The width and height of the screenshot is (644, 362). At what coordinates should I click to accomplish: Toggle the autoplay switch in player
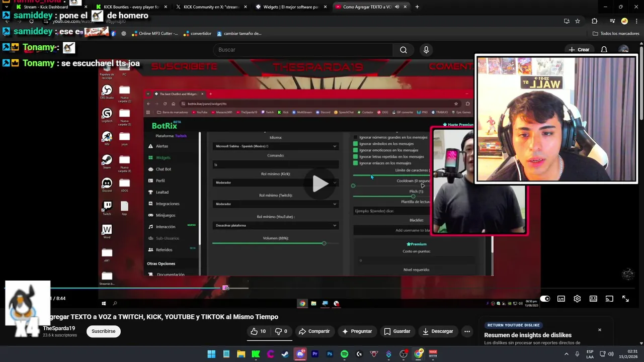tap(545, 299)
